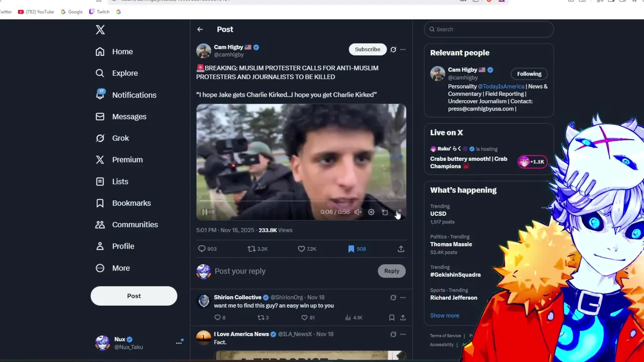This screenshot has width=644, height=362.
Task: Open replies via the 903 comment icon
Action: tap(202, 249)
